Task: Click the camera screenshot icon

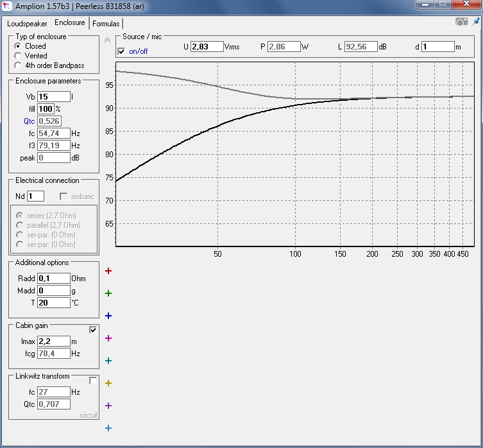Action: coord(461,22)
